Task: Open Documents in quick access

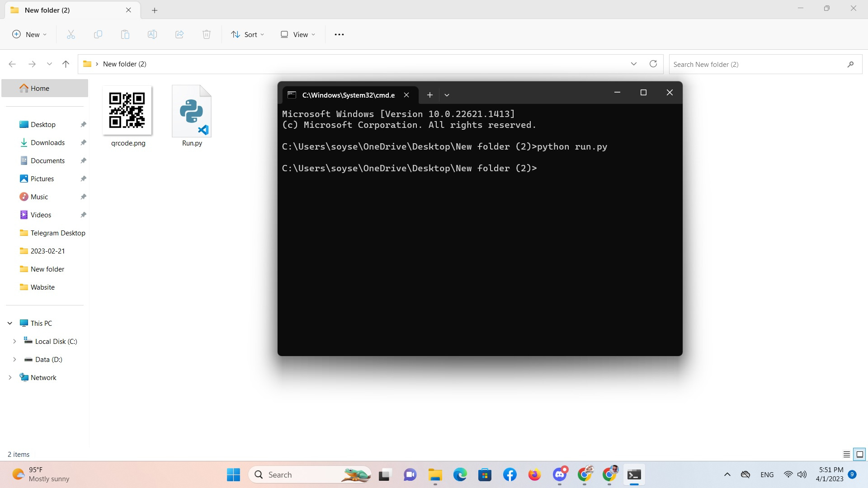Action: [x=47, y=160]
